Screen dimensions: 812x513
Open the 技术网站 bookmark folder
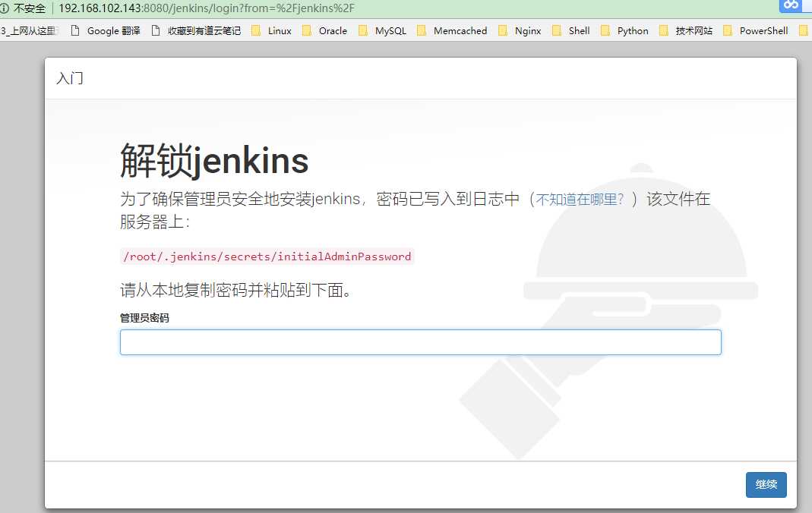[686, 31]
